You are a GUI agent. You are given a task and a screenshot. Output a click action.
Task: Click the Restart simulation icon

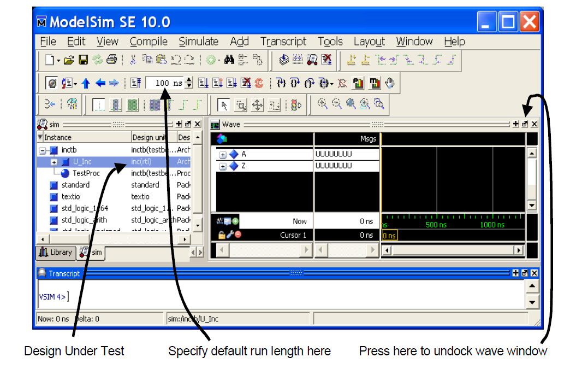(135, 83)
